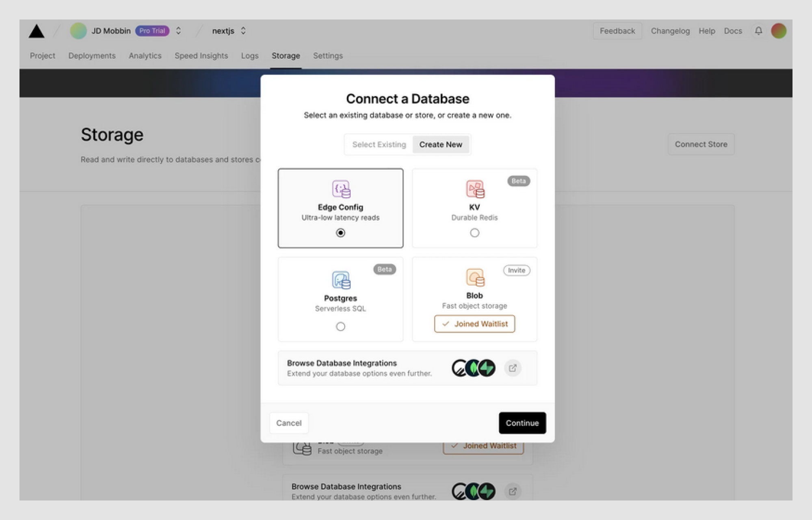Cancel the Connect a Database dialog
This screenshot has width=812, height=520.
pos(289,423)
